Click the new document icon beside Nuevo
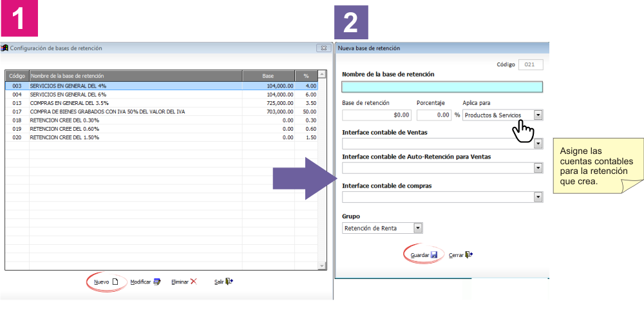Image resolution: width=644 pixels, height=315 pixels. coord(115,282)
